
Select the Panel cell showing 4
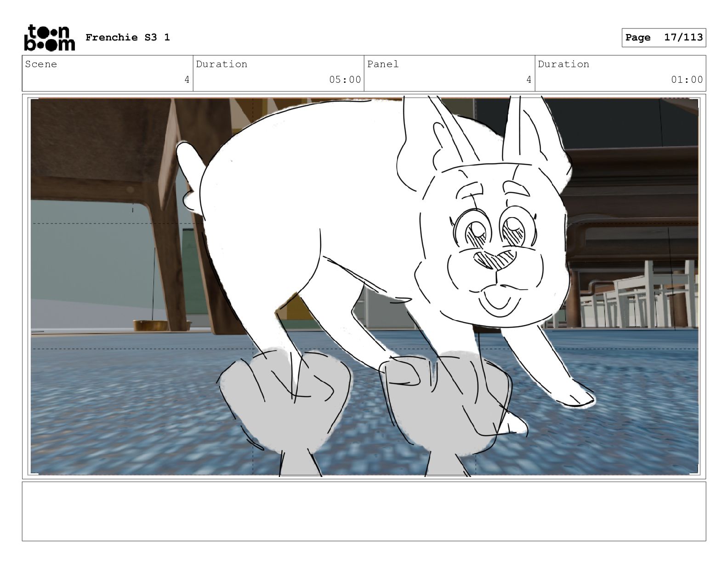point(449,73)
